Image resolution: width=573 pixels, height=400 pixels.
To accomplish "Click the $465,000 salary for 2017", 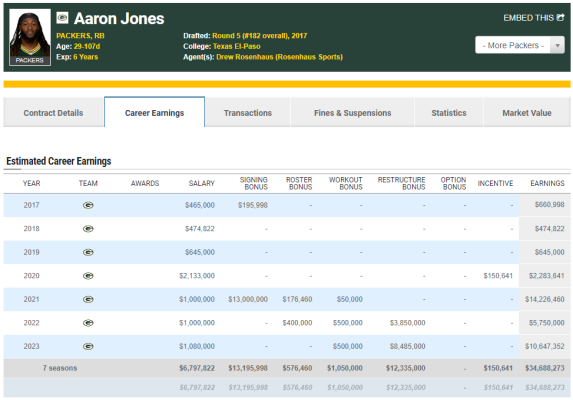I will (200, 205).
